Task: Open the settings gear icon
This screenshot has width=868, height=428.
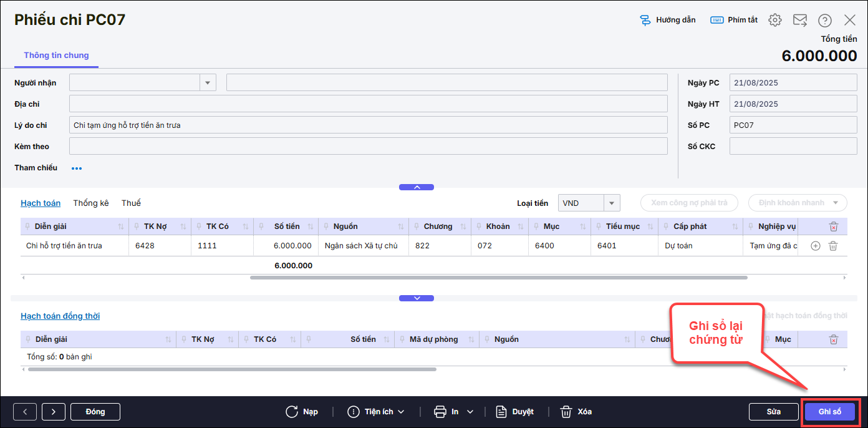Action: [774, 20]
